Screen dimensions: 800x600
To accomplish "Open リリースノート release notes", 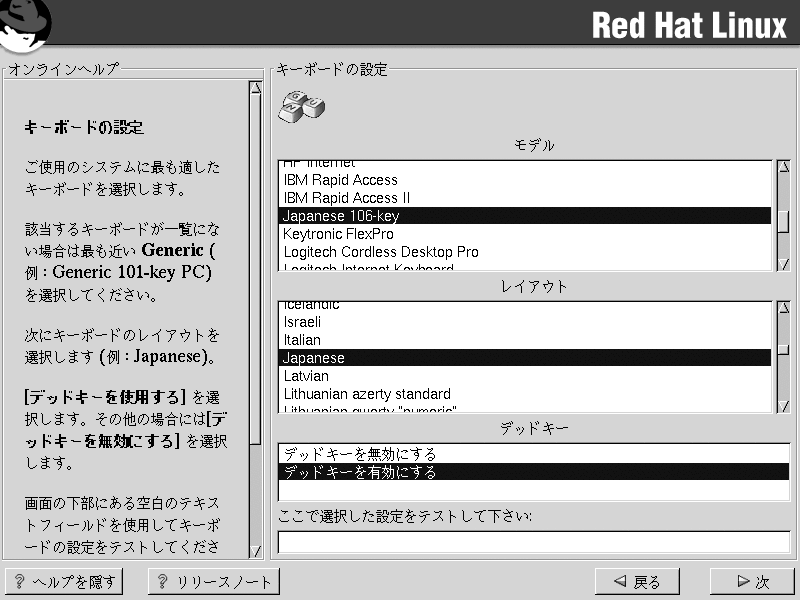I will [214, 582].
